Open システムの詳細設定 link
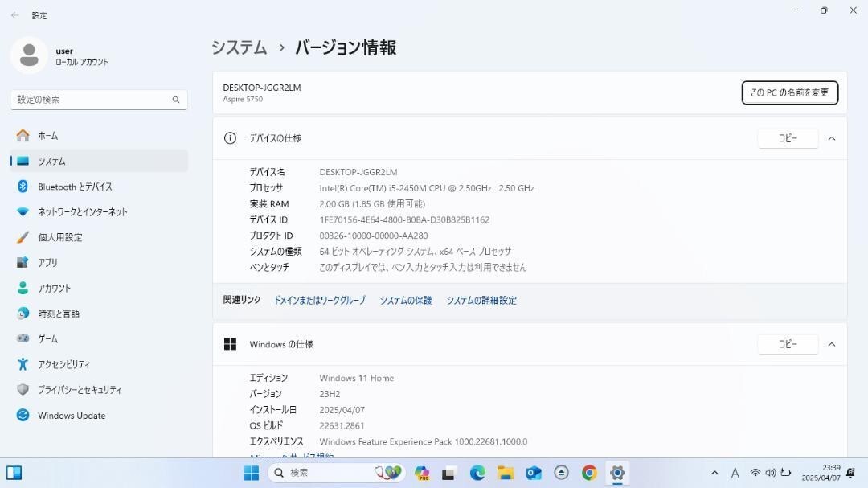This screenshot has width=868, height=488. point(481,300)
